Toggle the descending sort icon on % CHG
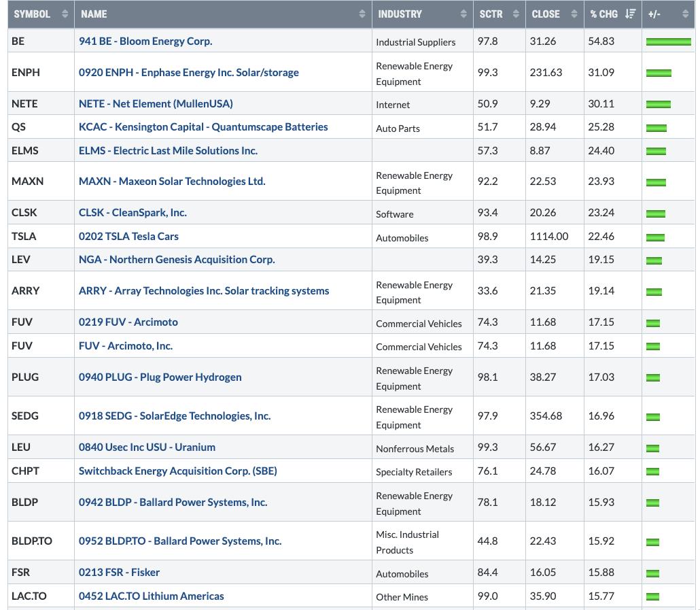The image size is (700, 610). coord(630,14)
